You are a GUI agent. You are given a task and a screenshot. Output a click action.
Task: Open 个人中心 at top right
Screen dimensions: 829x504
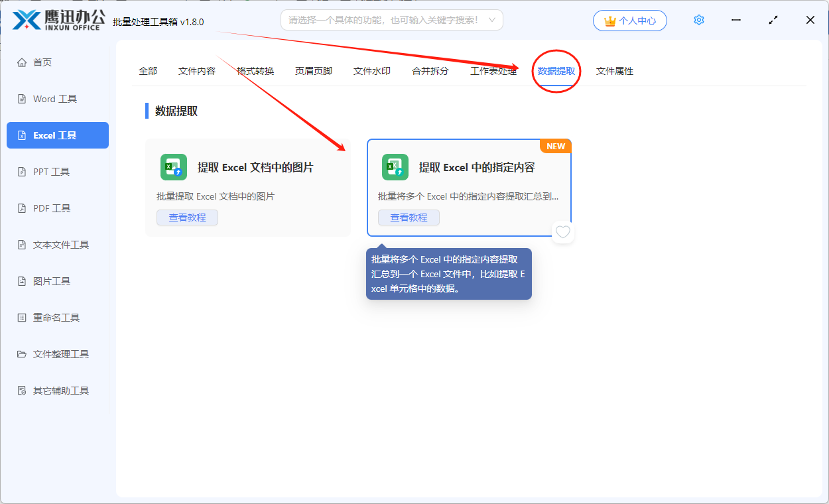tap(629, 20)
